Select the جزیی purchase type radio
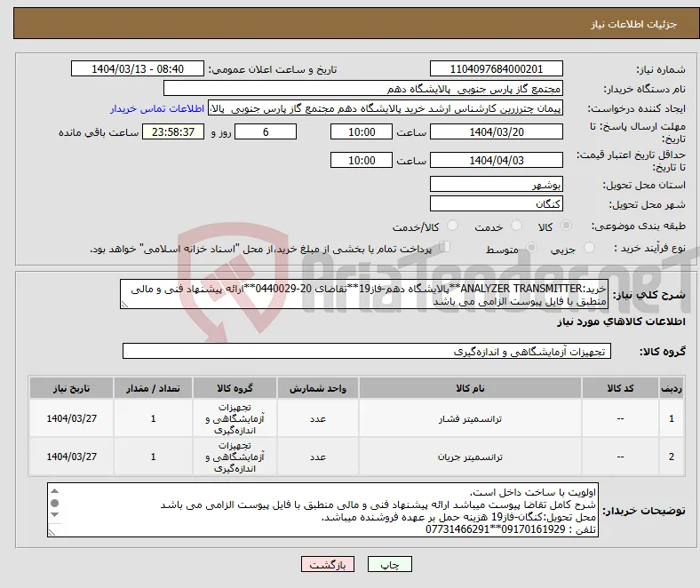This screenshot has height=588, width=700. (x=589, y=247)
